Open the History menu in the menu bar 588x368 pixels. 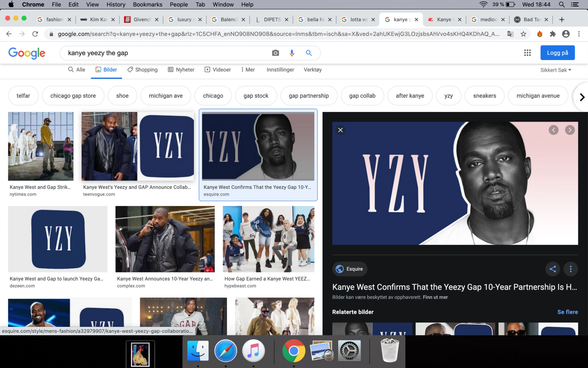click(x=116, y=5)
